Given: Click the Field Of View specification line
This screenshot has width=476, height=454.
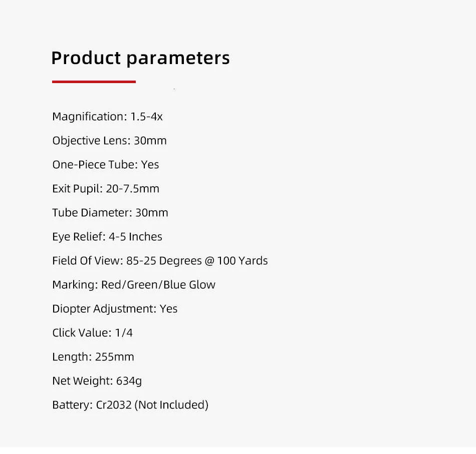Looking at the screenshot, I should [x=160, y=261].
